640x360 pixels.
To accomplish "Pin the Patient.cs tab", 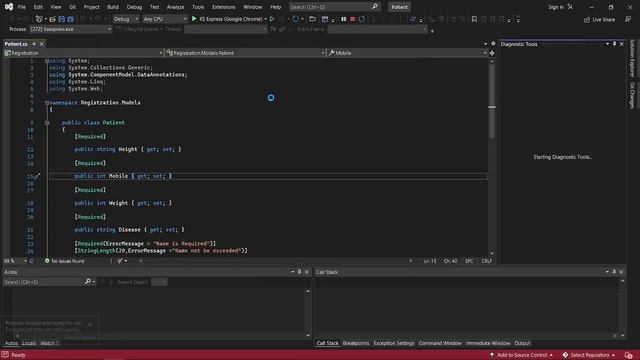I will click(x=34, y=44).
